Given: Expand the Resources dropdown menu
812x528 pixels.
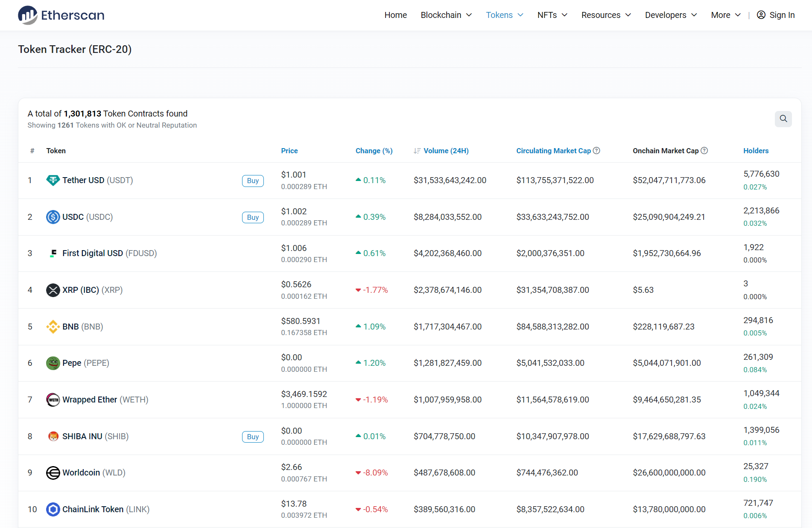Looking at the screenshot, I should coord(606,15).
